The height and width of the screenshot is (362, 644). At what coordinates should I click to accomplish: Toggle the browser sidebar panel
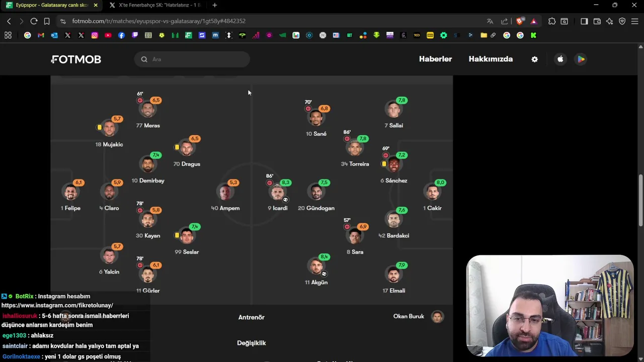click(584, 21)
